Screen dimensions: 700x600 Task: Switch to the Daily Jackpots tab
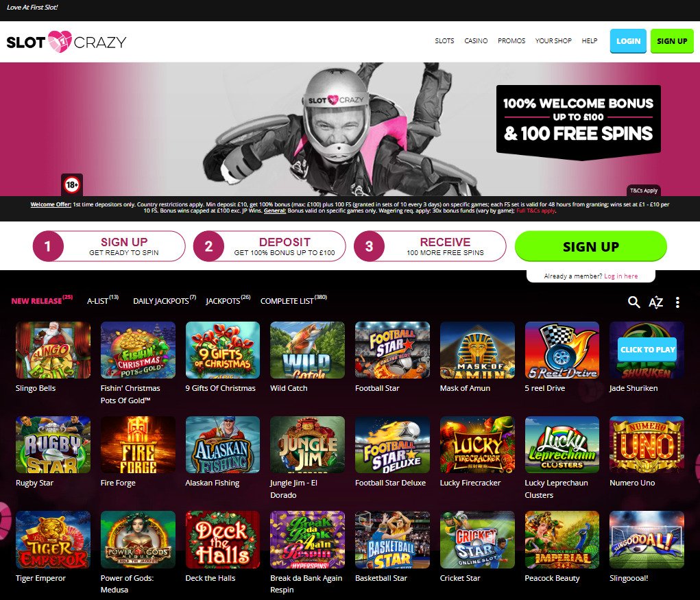(x=165, y=300)
